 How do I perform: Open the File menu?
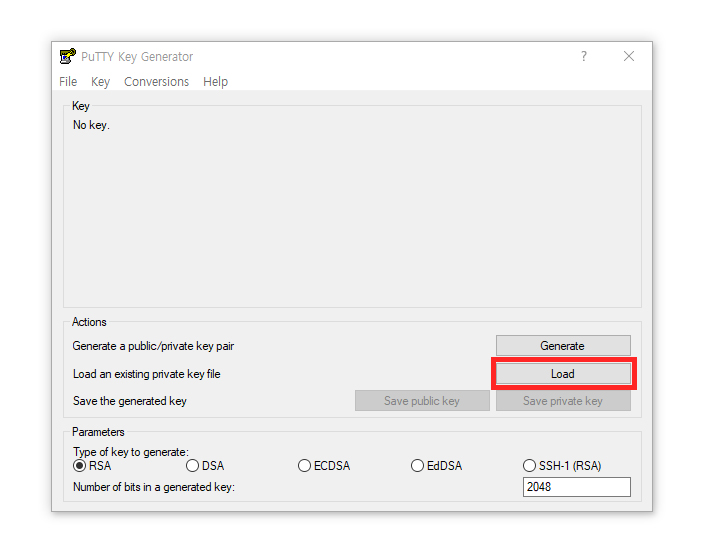(68, 82)
